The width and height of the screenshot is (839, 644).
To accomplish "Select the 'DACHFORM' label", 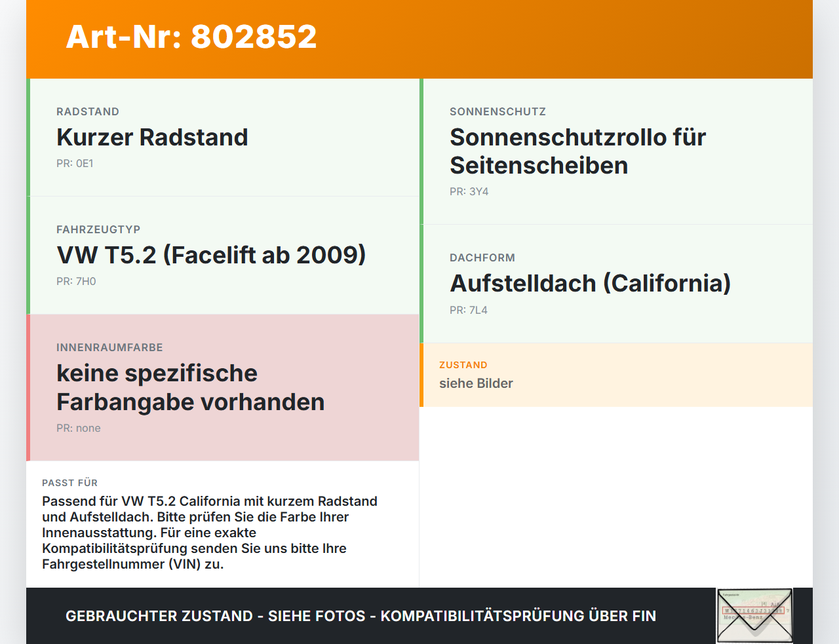I will pos(482,257).
